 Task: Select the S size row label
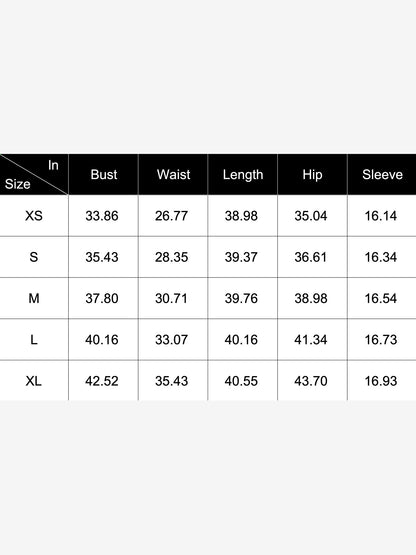[x=34, y=257]
